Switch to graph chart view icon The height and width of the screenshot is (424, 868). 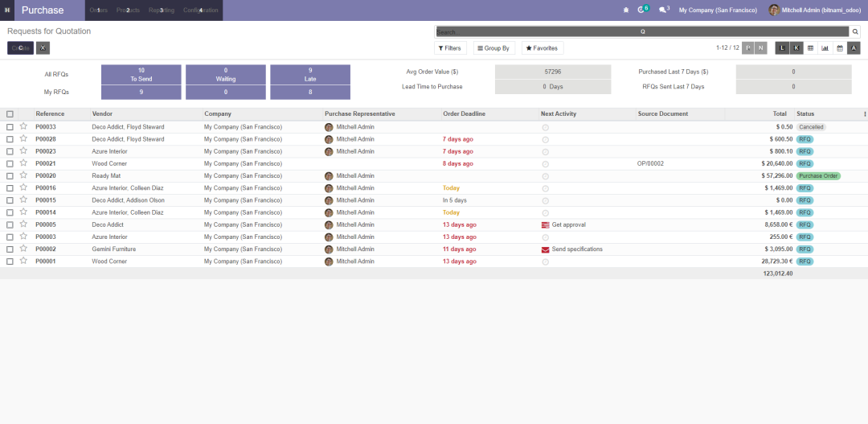(x=825, y=48)
